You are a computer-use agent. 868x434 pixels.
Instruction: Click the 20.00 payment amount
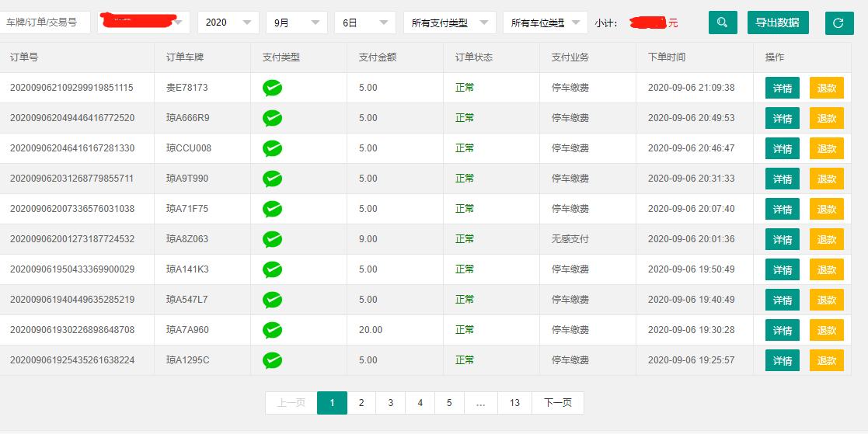click(371, 330)
